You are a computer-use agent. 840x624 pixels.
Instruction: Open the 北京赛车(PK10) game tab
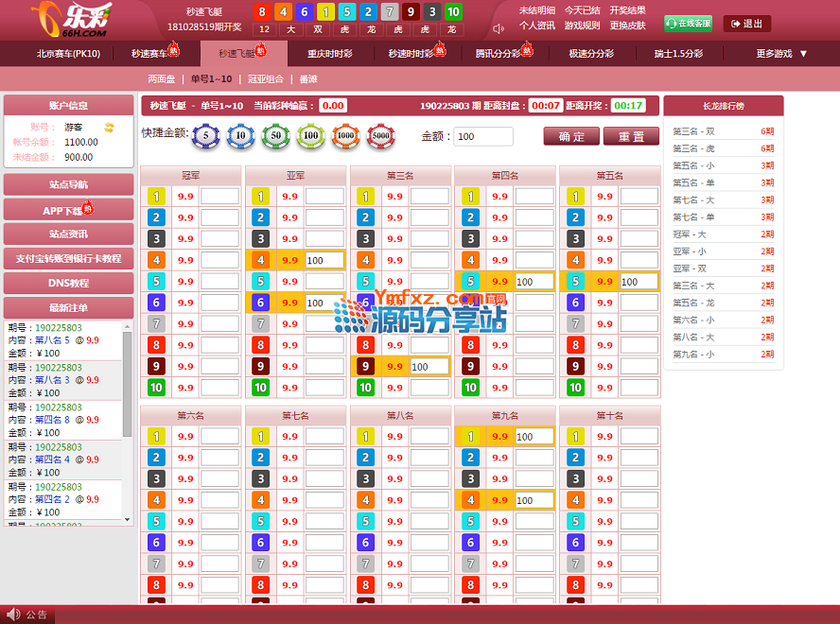68,54
